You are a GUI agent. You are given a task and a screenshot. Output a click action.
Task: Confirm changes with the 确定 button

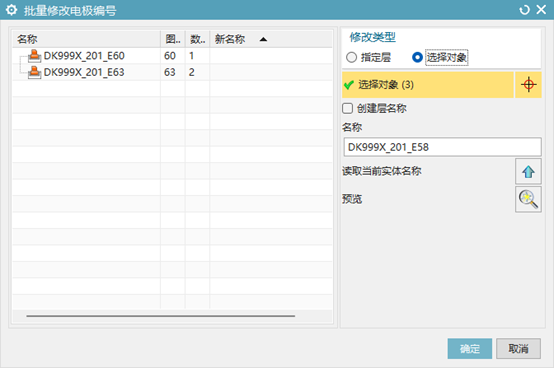pos(470,349)
